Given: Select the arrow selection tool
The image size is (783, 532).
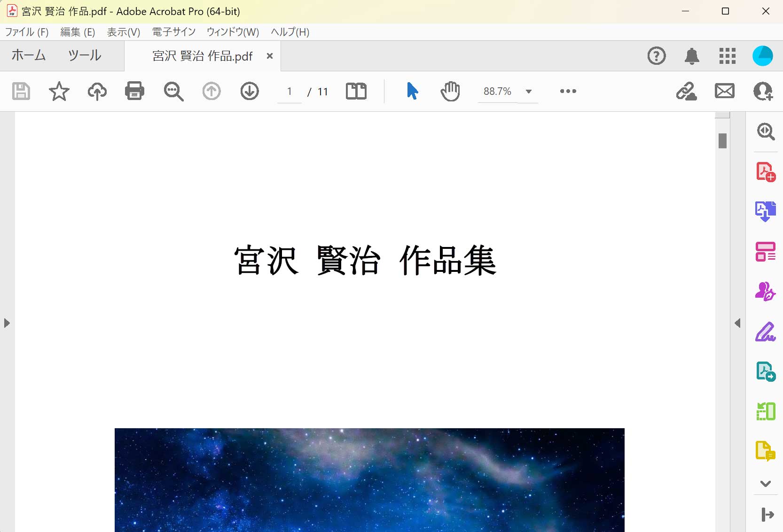Looking at the screenshot, I should tap(412, 91).
